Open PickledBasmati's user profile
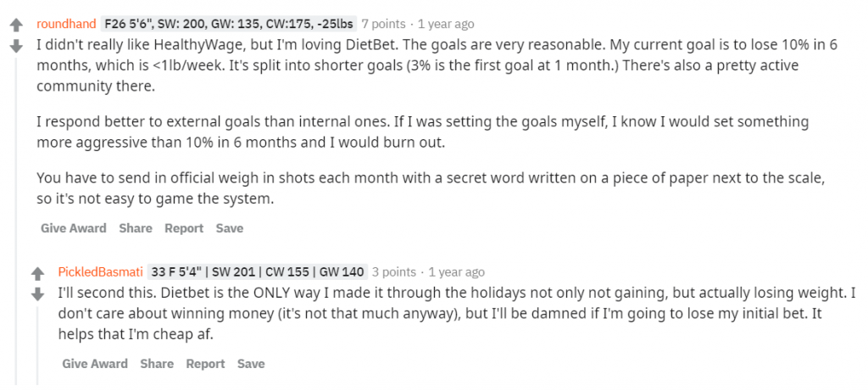The width and height of the screenshot is (868, 391). tap(100, 272)
